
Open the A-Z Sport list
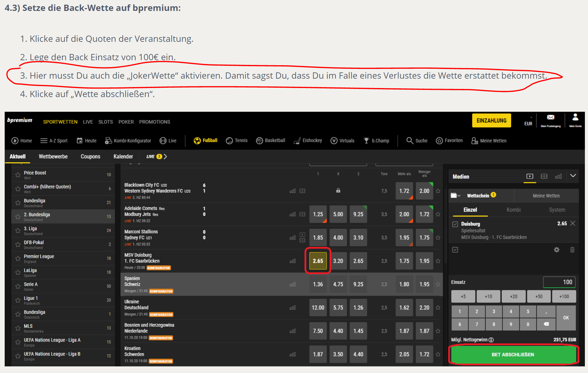(x=54, y=141)
